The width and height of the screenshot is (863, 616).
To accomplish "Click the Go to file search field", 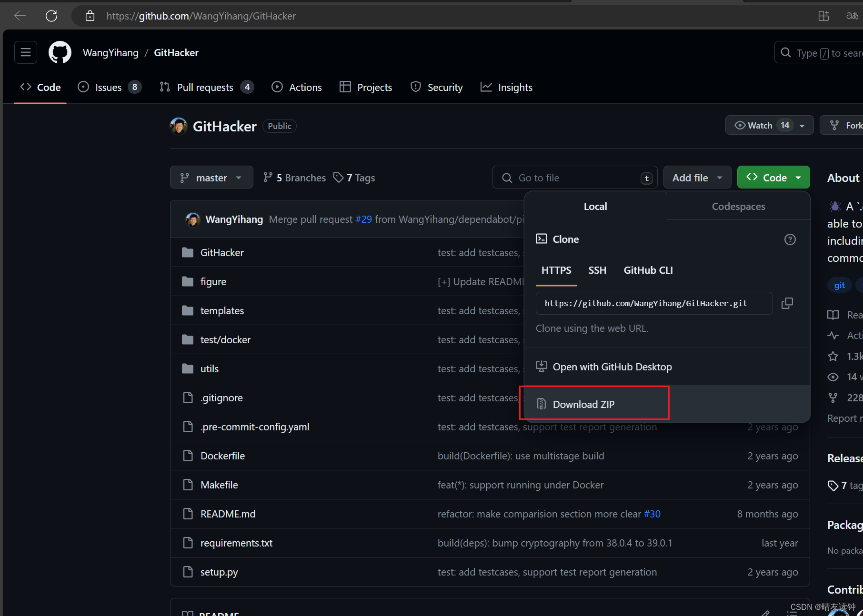I will point(575,178).
